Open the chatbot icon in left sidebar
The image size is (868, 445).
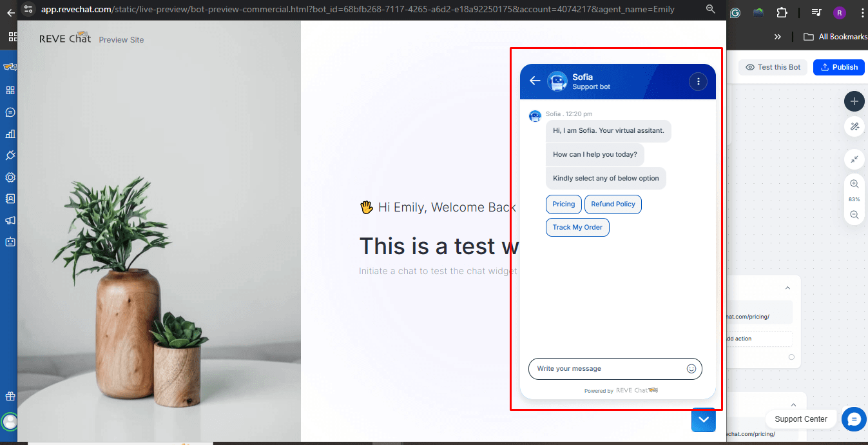pos(10,242)
